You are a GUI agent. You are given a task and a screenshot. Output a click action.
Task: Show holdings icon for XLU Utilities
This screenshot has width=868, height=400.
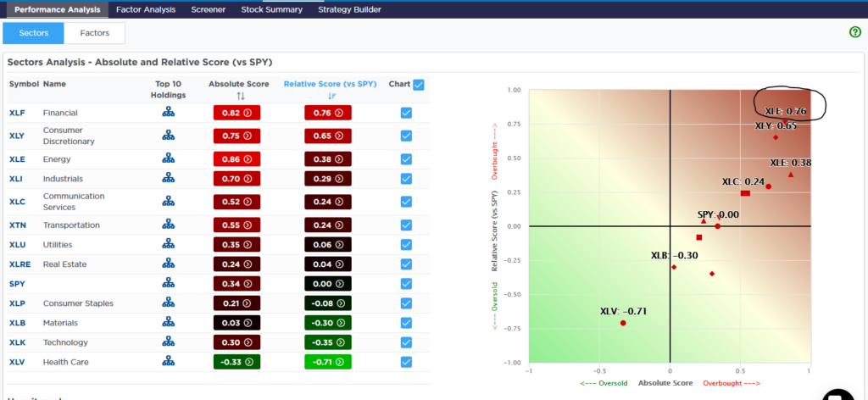coord(169,244)
